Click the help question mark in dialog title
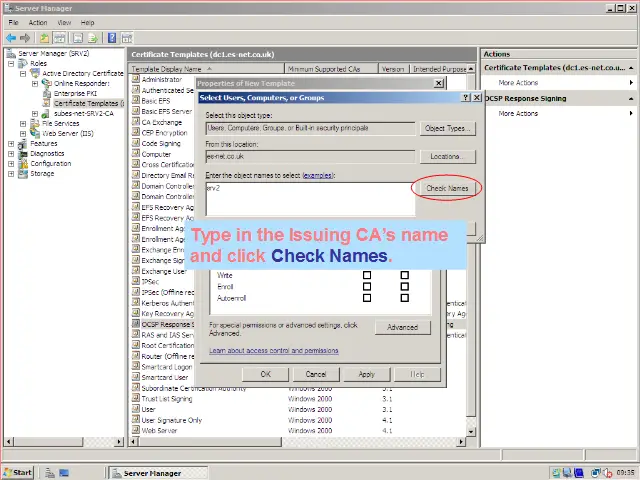 466,97
